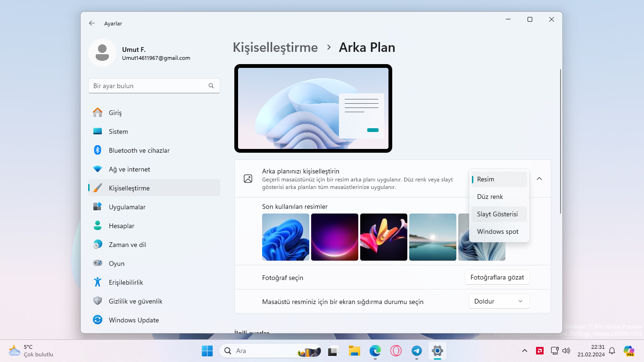The height and width of the screenshot is (362, 644).
Task: Click the Settings gear on the taskbar
Action: [x=438, y=351]
